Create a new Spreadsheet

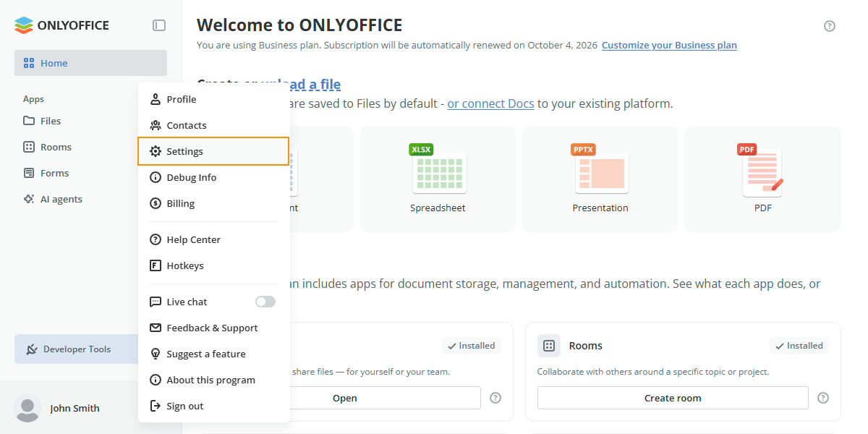(x=438, y=179)
